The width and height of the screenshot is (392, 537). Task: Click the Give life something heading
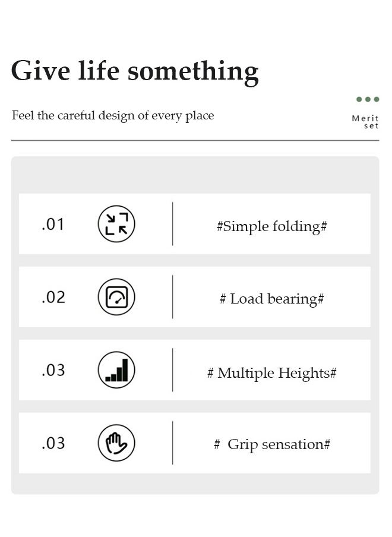tap(135, 71)
